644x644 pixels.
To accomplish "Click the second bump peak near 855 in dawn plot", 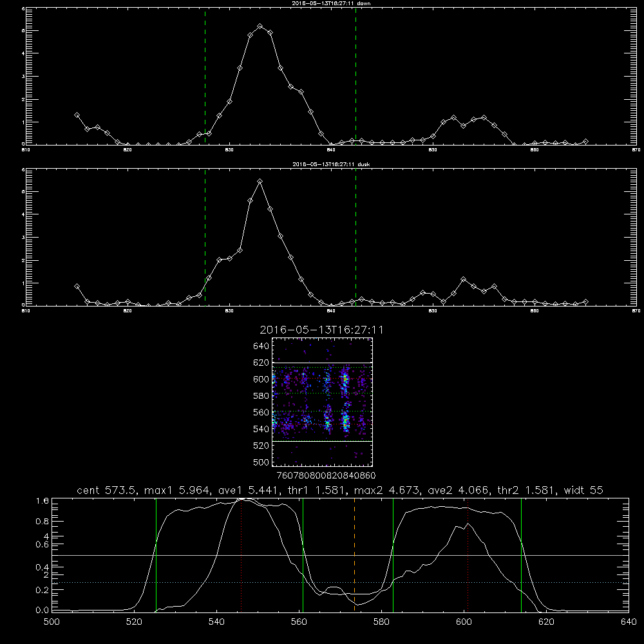I will (x=484, y=117).
